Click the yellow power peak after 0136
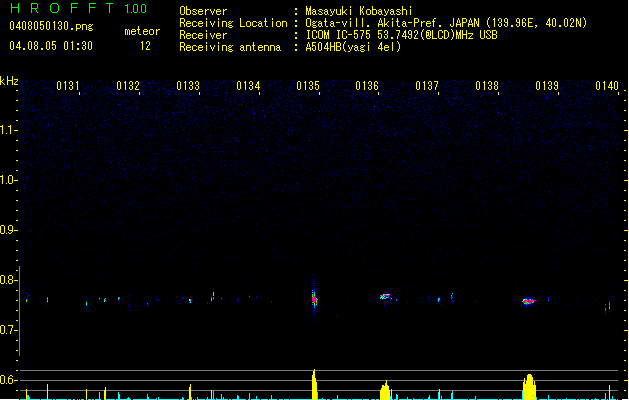The width and height of the screenshot is (629, 400). click(386, 390)
